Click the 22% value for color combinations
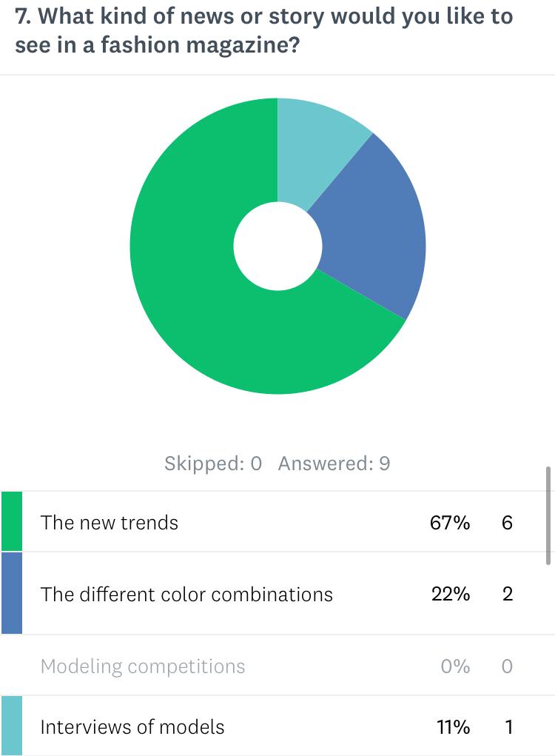Viewport: 555px width, 756px height. (x=451, y=595)
